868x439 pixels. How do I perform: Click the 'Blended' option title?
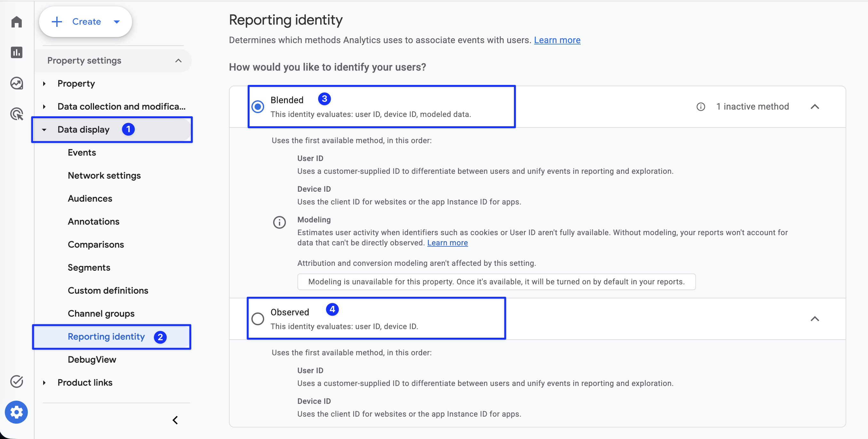click(x=287, y=100)
